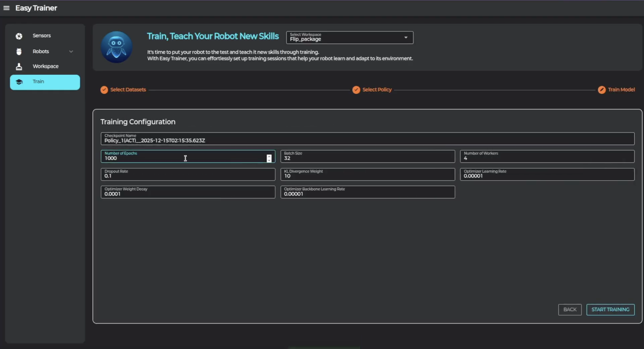Open the Sensors sidebar item

click(42, 36)
